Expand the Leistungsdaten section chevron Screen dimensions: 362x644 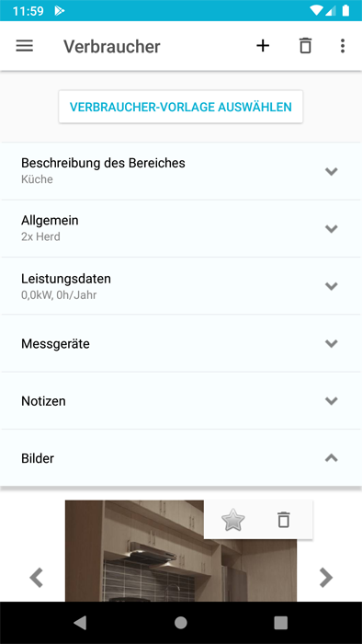point(331,286)
